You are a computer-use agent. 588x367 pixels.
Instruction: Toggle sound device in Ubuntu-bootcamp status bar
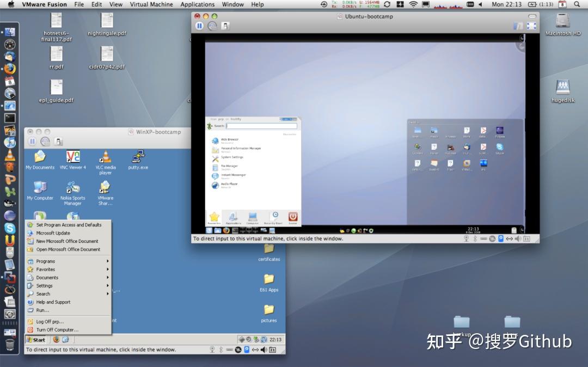click(518, 239)
